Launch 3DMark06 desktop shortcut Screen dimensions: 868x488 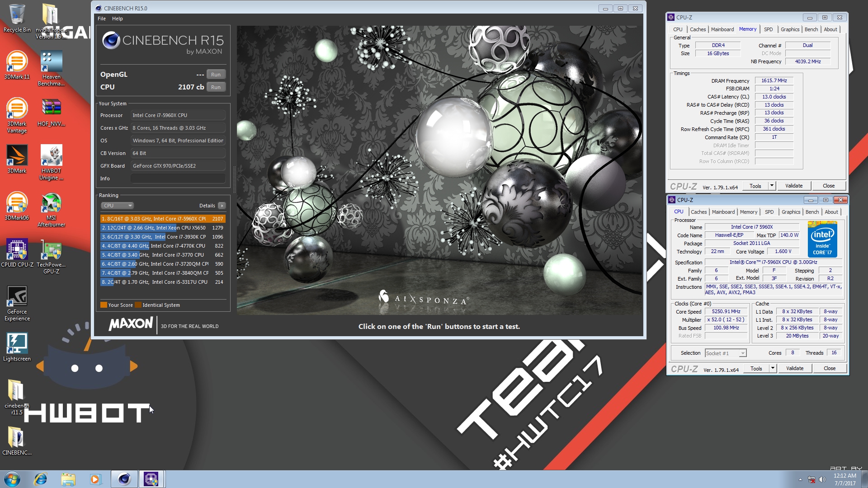17,206
